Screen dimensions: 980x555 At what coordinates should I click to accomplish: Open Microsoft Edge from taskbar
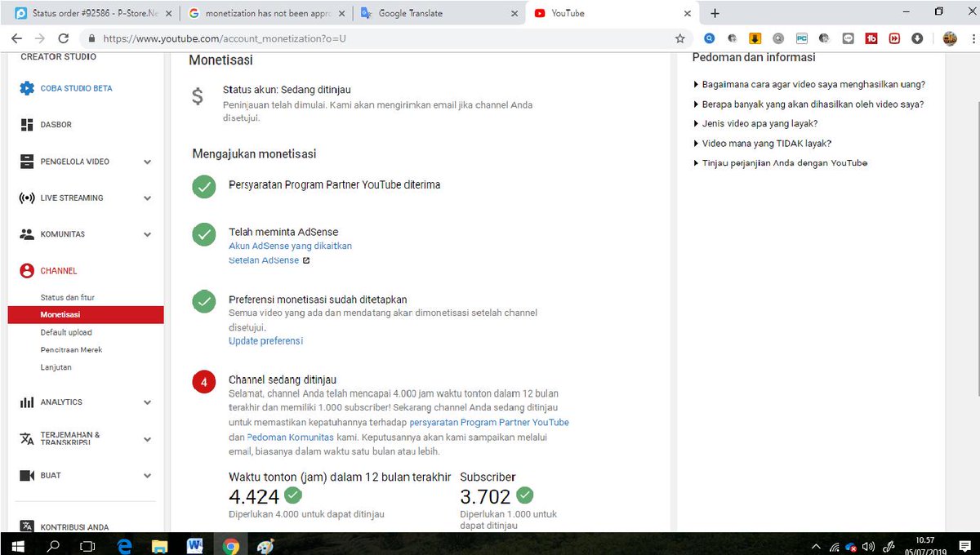click(125, 545)
